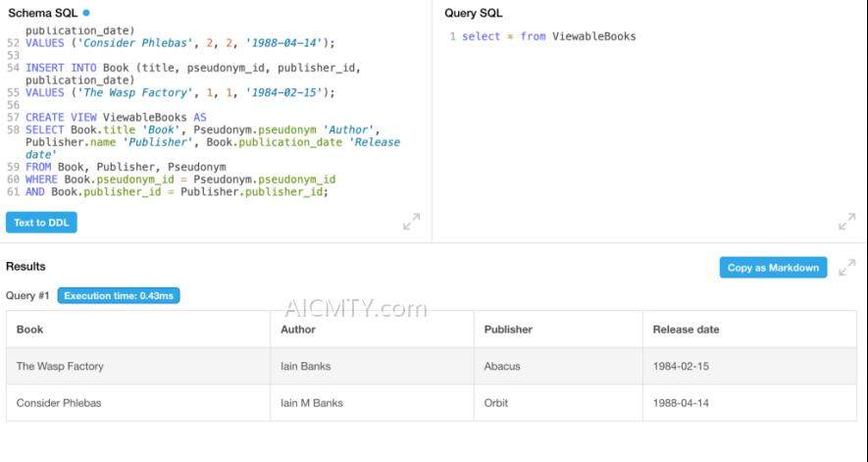Click the Query #1 label
The width and height of the screenshot is (868, 462).
(x=27, y=295)
